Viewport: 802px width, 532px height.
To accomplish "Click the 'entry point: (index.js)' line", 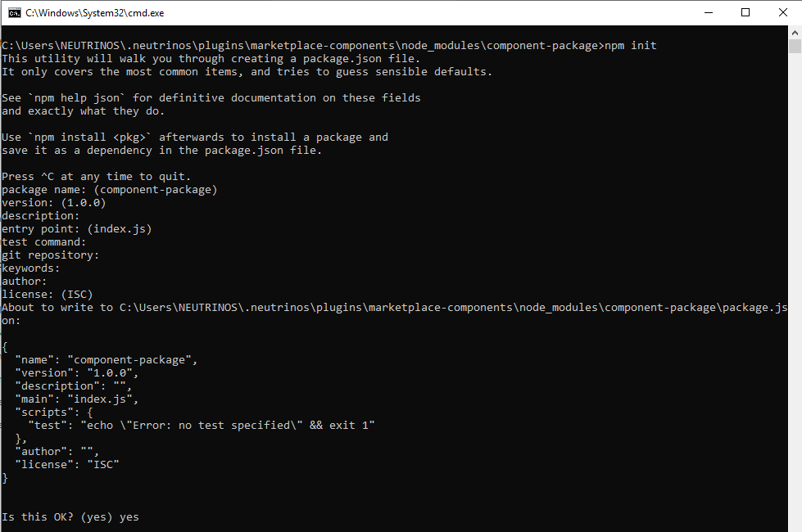I will [77, 229].
